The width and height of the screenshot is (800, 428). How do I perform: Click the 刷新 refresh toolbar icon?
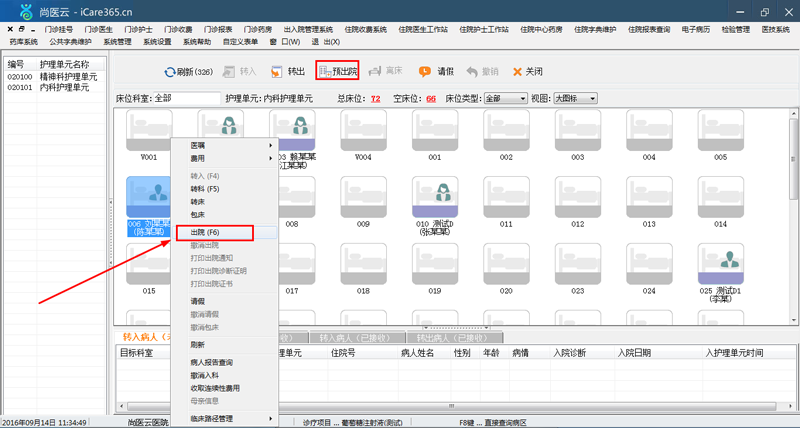coord(170,72)
